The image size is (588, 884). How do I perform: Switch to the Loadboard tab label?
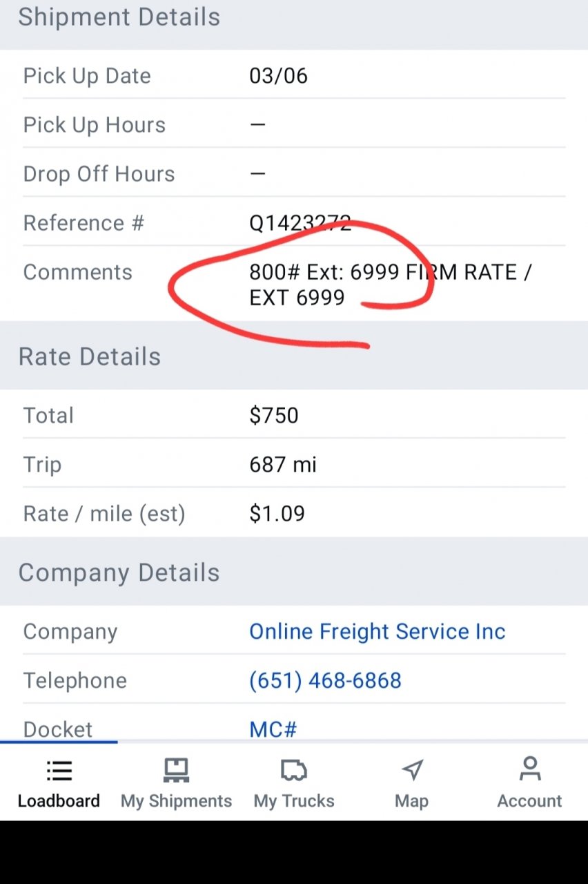(59, 801)
